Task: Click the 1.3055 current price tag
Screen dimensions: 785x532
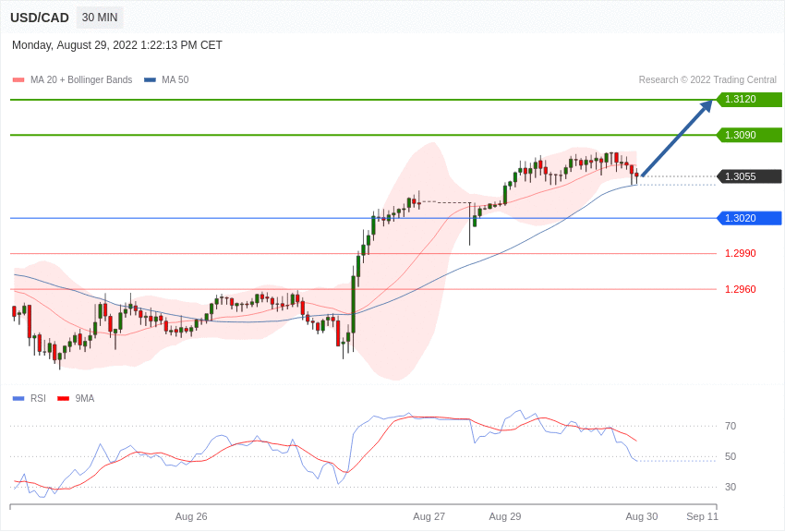Action: 750,176
